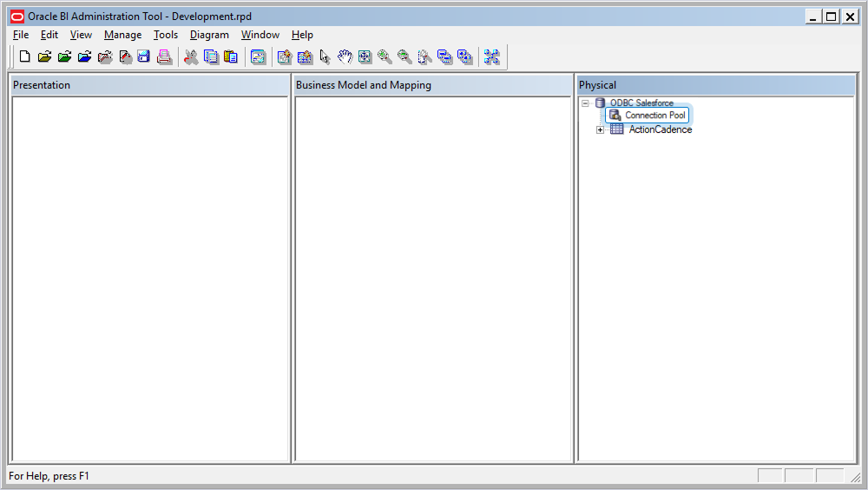Open the Tools menu

tap(166, 35)
